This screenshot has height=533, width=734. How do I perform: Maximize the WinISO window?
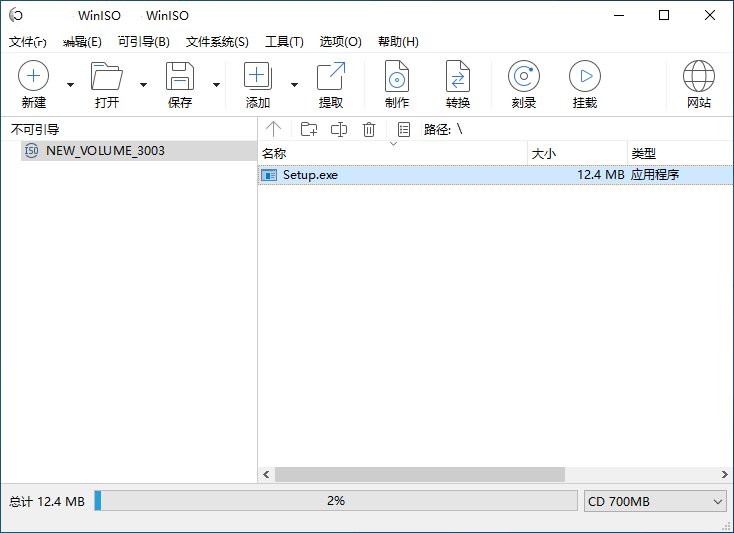pyautogui.click(x=664, y=15)
